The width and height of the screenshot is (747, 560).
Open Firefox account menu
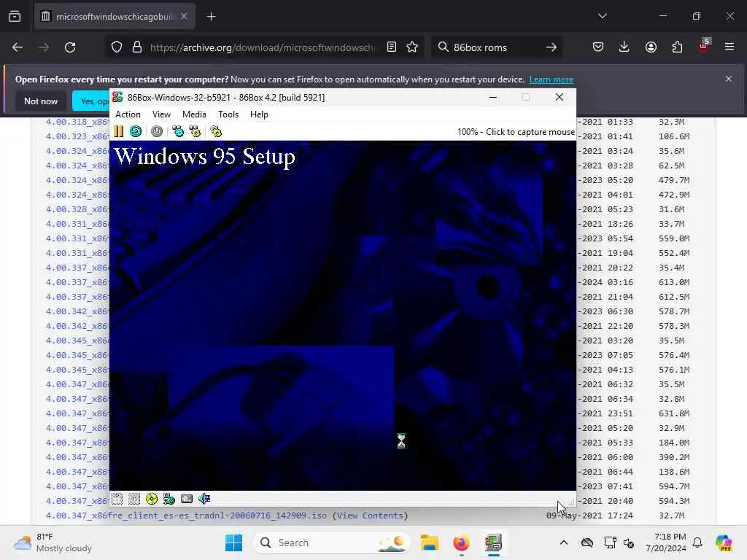[x=651, y=47]
